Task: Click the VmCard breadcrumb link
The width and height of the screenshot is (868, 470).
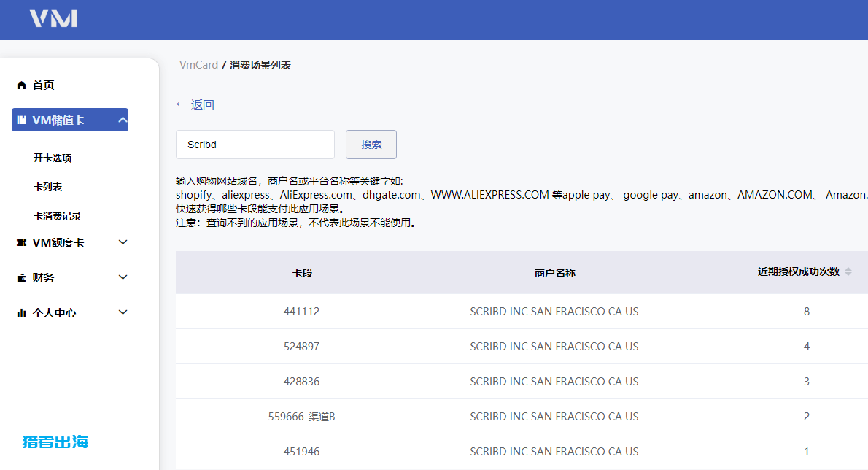Action: (x=198, y=65)
